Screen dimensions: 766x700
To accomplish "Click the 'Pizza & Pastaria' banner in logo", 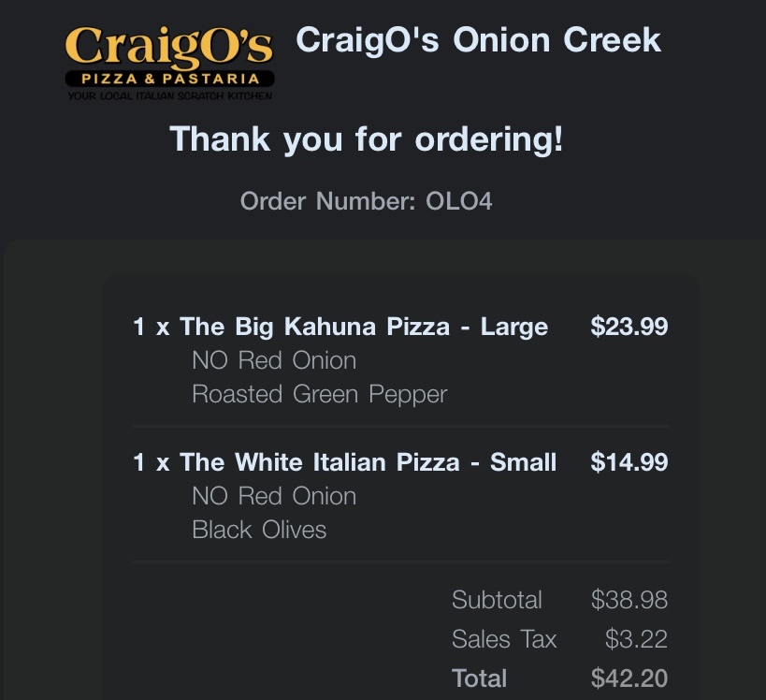I will pos(169,80).
